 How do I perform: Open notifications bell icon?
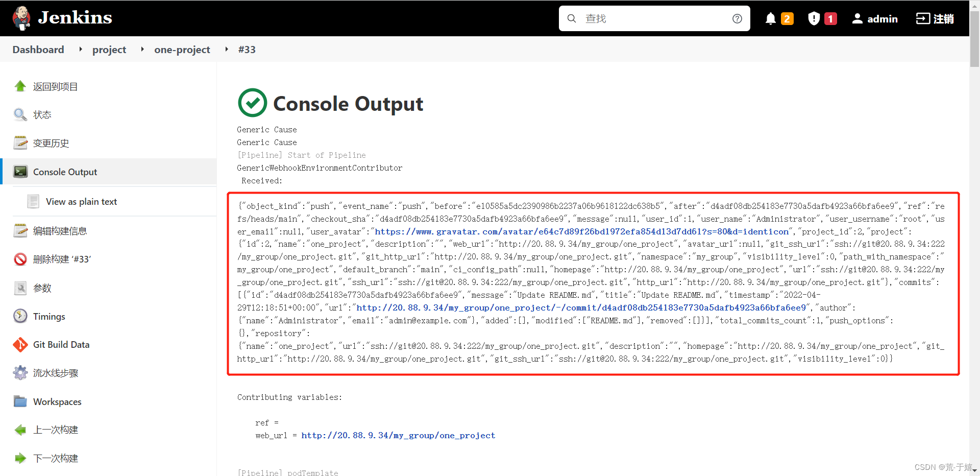tap(771, 19)
